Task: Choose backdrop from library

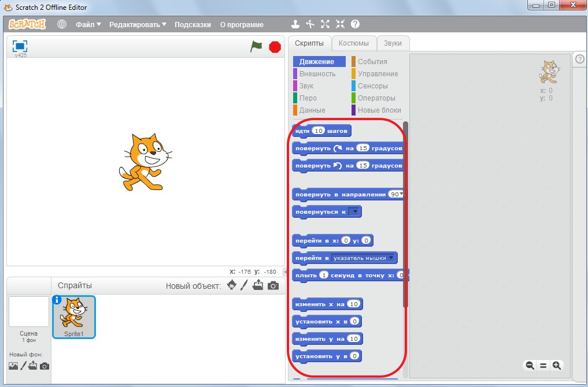Action: 13,366
